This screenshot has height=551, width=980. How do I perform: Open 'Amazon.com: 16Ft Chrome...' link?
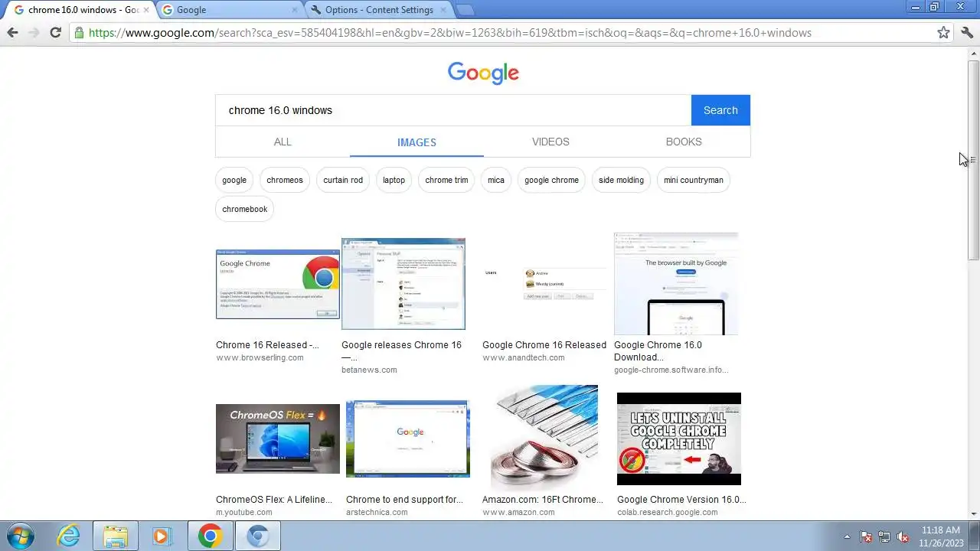543,500
